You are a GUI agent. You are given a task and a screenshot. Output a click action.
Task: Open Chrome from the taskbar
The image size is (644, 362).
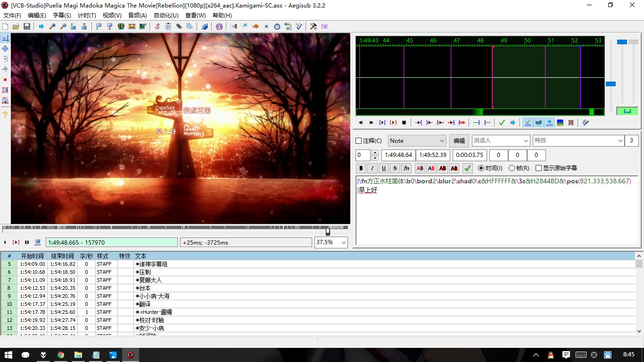pyautogui.click(x=61, y=354)
